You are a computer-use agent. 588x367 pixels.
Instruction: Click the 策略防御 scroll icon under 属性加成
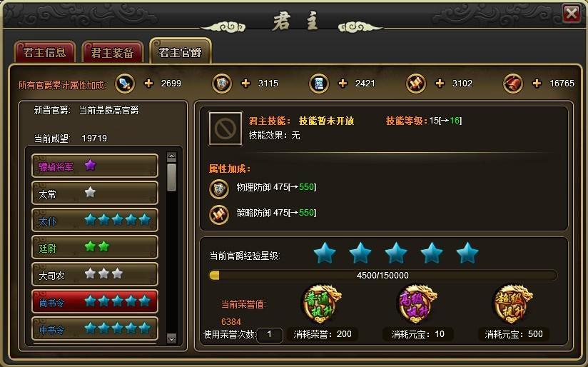[219, 215]
